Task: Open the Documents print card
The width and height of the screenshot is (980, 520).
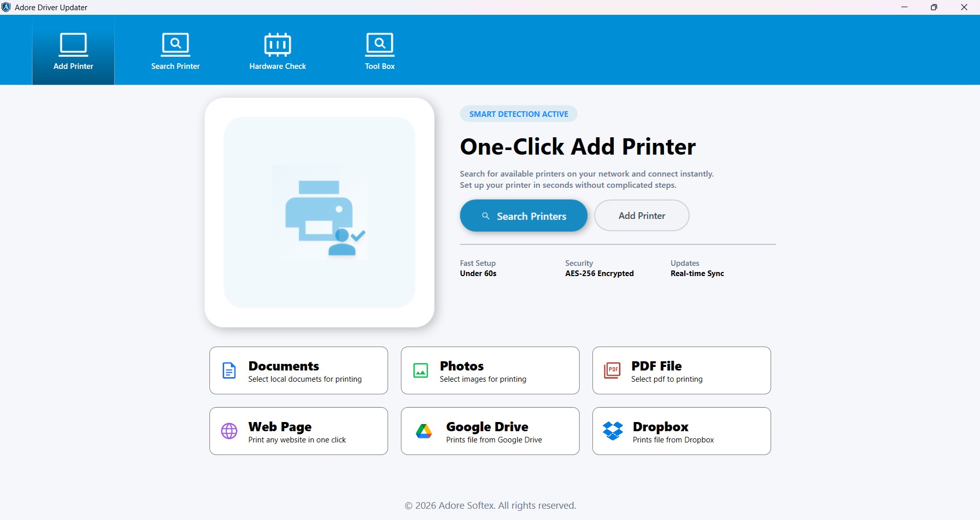Action: pyautogui.click(x=299, y=370)
